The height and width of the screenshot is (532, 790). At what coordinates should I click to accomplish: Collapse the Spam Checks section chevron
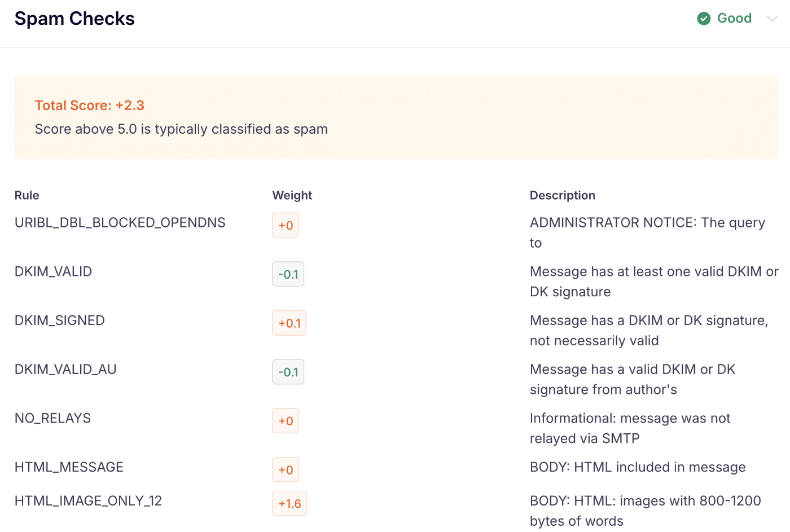(772, 19)
